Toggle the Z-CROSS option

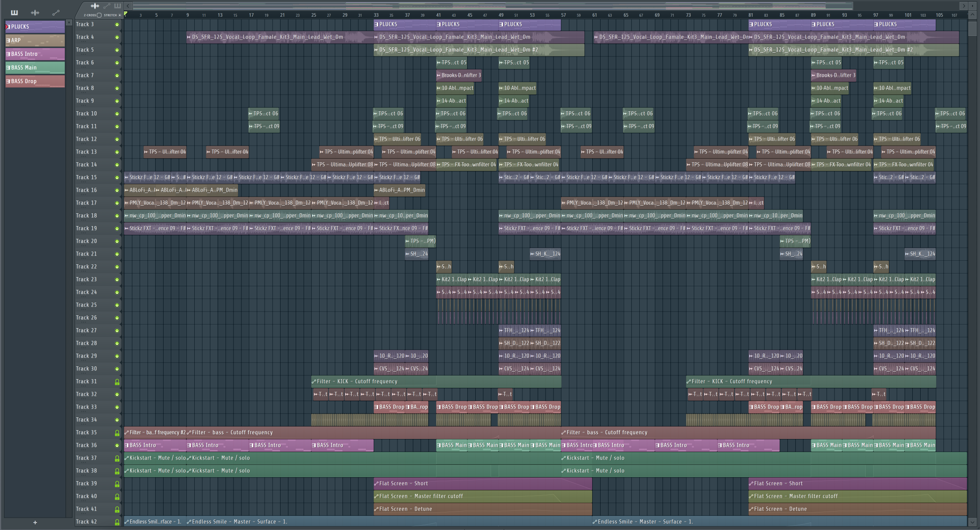[x=99, y=15]
